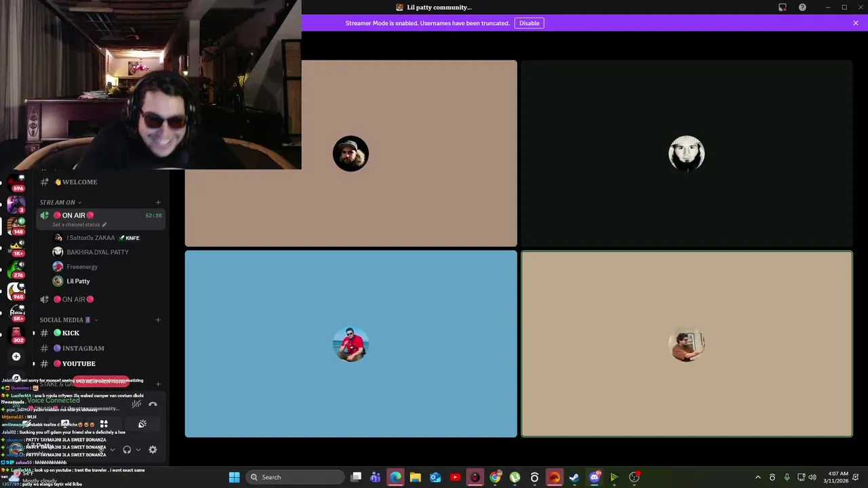
Task: Open Steam from taskbar
Action: coord(574,477)
